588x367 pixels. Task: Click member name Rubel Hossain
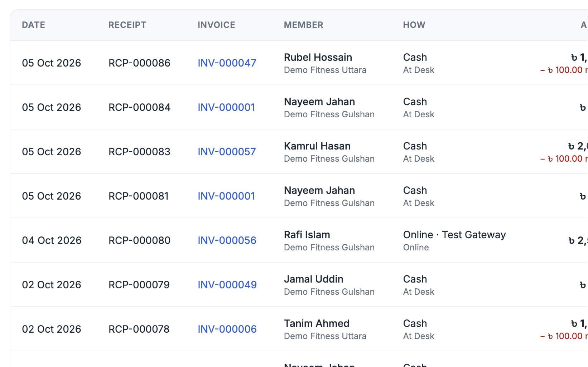pyautogui.click(x=318, y=57)
